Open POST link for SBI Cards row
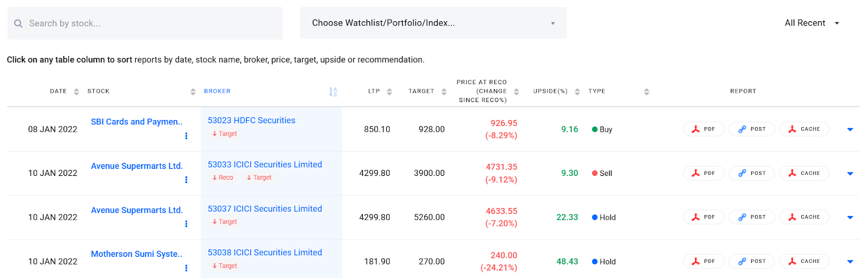 (752, 129)
